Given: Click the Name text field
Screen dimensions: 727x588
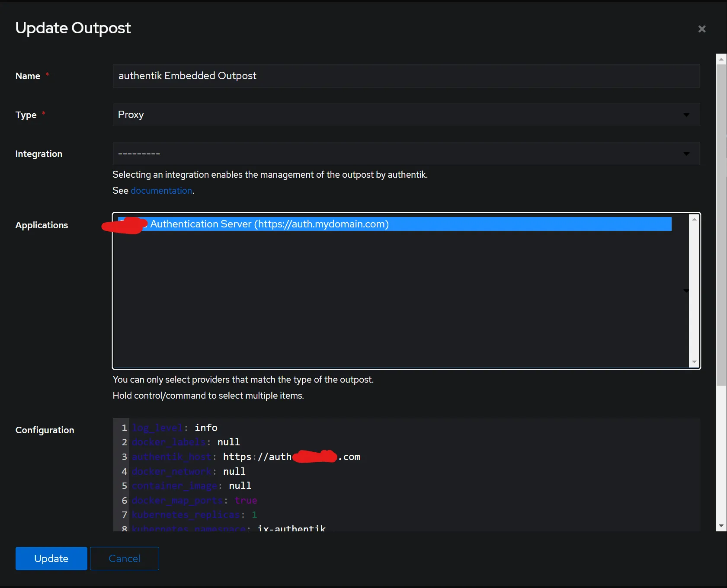Looking at the screenshot, I should tap(406, 76).
